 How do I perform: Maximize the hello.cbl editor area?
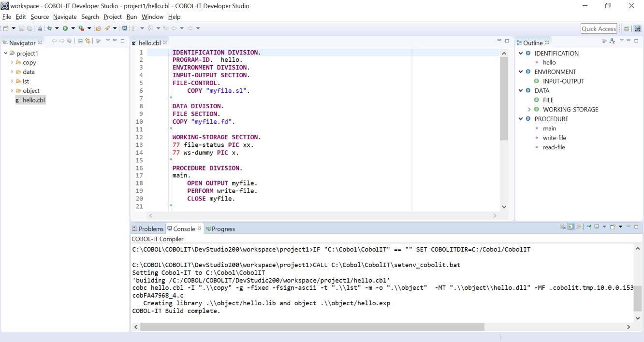point(507,41)
